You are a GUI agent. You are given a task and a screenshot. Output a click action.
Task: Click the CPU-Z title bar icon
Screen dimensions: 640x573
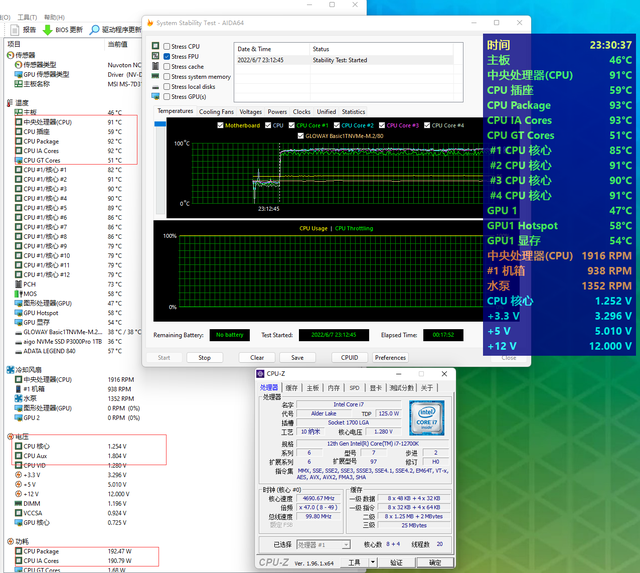[262, 374]
